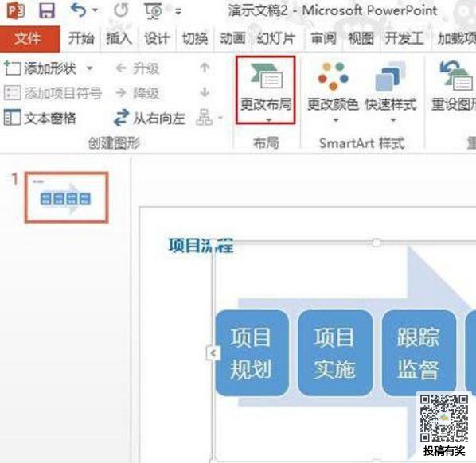Open the 快速样式 gallery
This screenshot has width=476, height=463.
(390, 92)
